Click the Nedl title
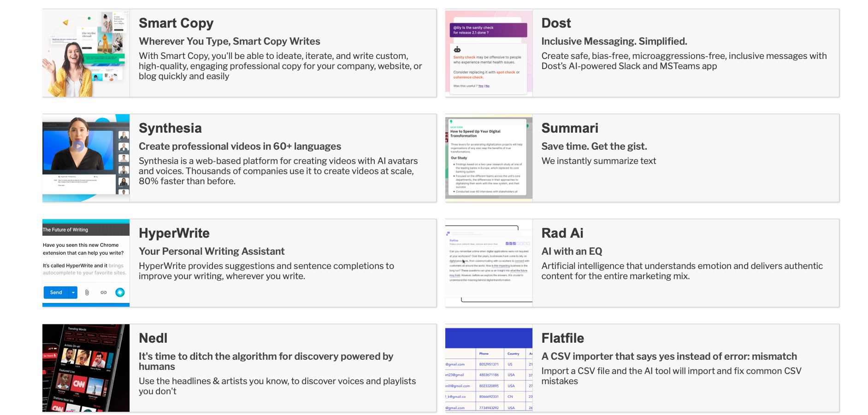This screenshot has height=415, width=868. pos(153,338)
